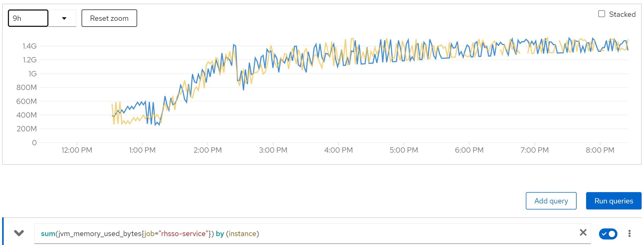This screenshot has height=245, width=644.
Task: Click the 1.4G y-axis label
Action: click(x=29, y=46)
